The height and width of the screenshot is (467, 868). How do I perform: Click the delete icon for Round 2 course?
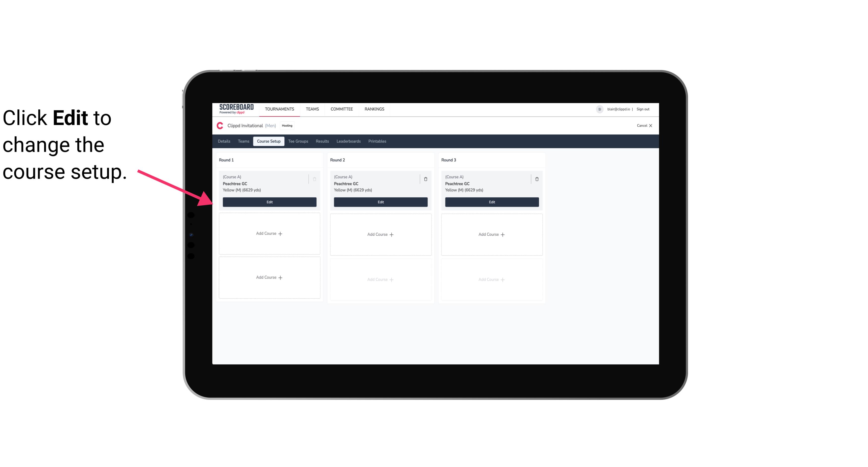coord(425,179)
